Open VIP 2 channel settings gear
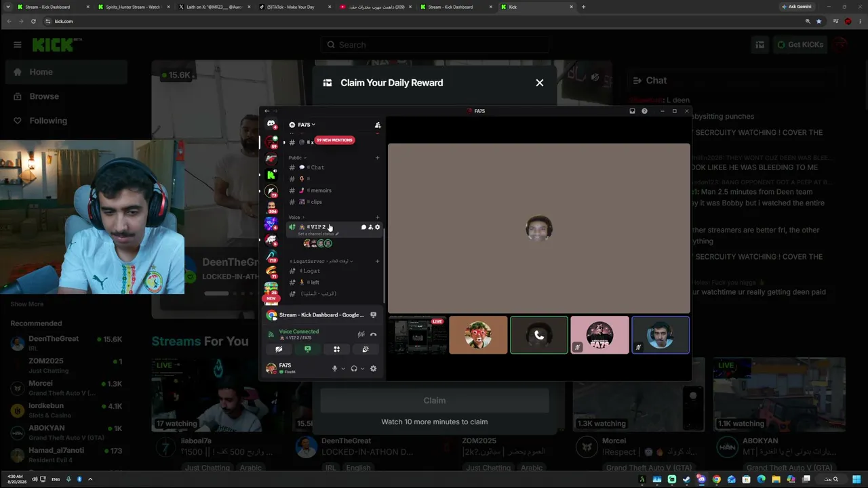 [x=378, y=227]
